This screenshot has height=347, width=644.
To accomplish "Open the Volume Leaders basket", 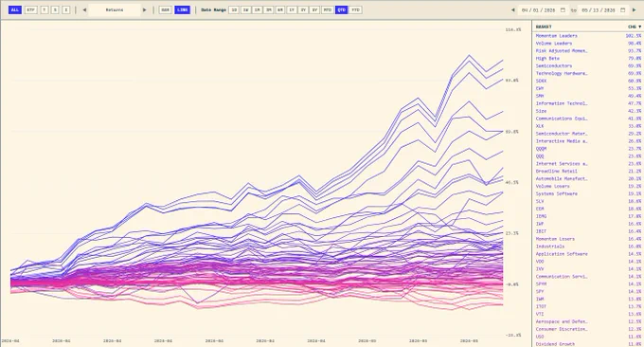I will click(x=588, y=44).
